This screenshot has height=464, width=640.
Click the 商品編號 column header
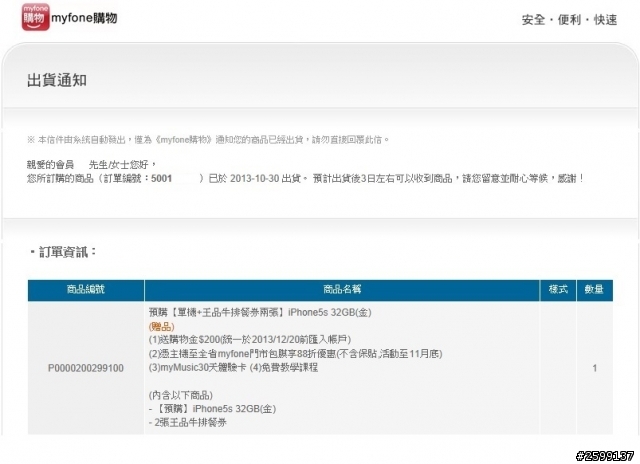[x=86, y=289]
